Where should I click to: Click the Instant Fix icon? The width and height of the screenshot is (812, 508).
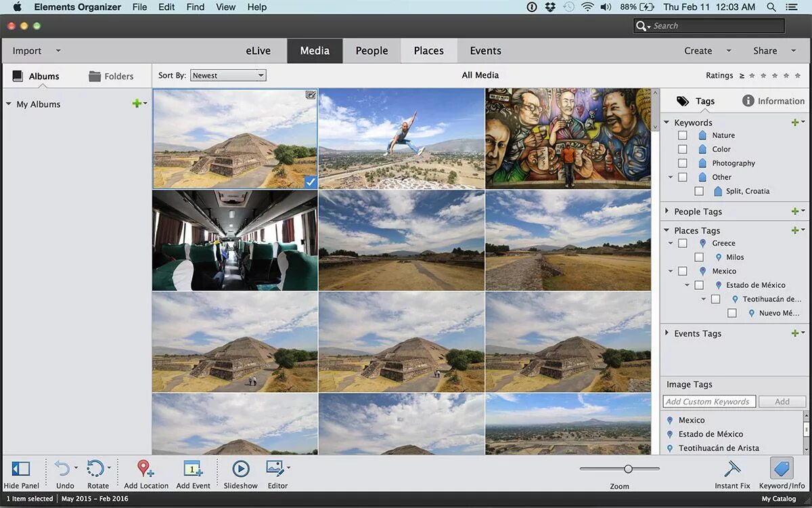(733, 469)
